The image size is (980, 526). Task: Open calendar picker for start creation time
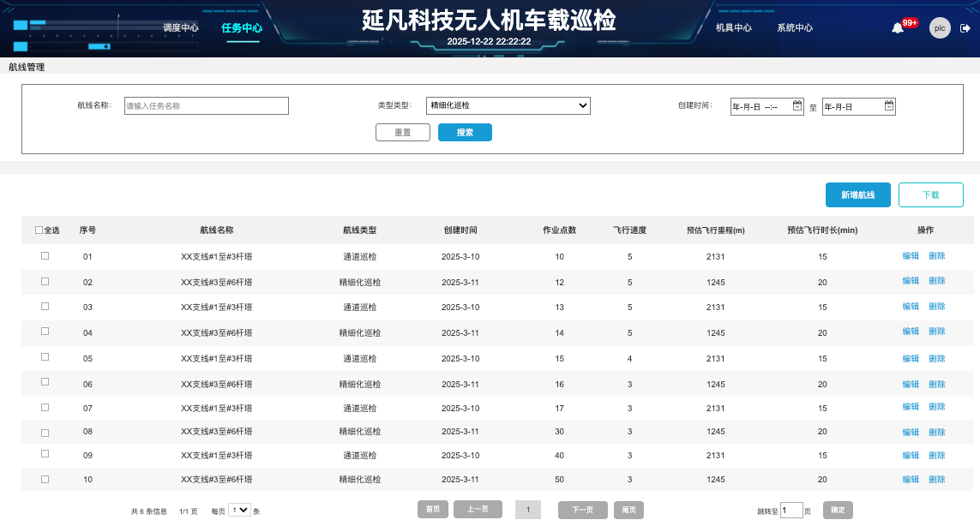797,106
